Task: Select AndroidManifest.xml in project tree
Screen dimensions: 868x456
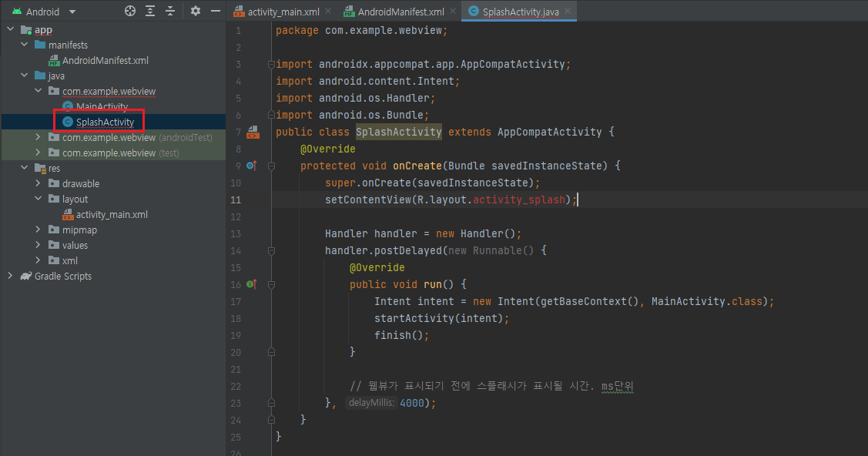Action: point(106,60)
